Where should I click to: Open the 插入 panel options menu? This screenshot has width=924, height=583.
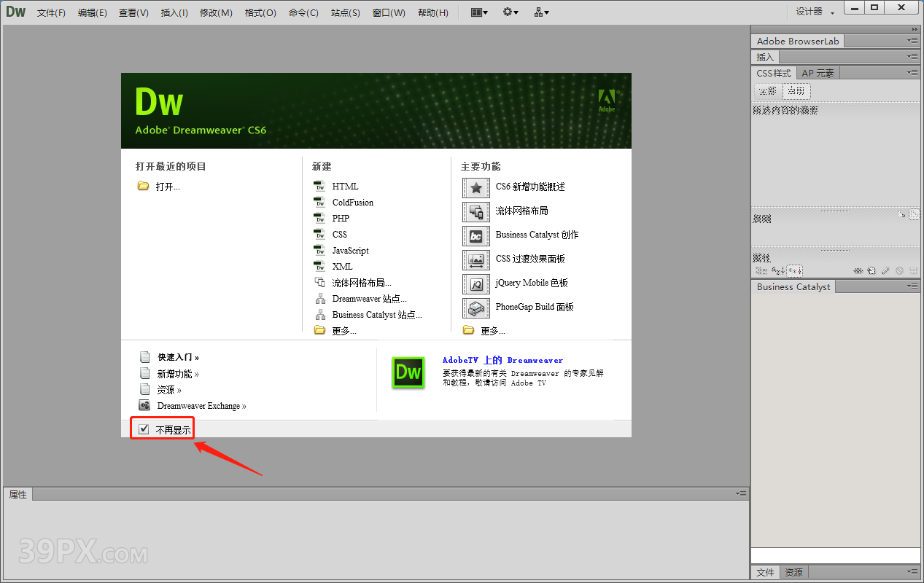[x=913, y=57]
